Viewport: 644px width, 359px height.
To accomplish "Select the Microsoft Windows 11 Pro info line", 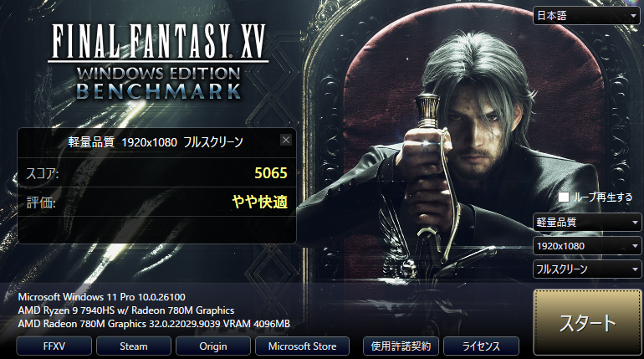I will (x=101, y=296).
